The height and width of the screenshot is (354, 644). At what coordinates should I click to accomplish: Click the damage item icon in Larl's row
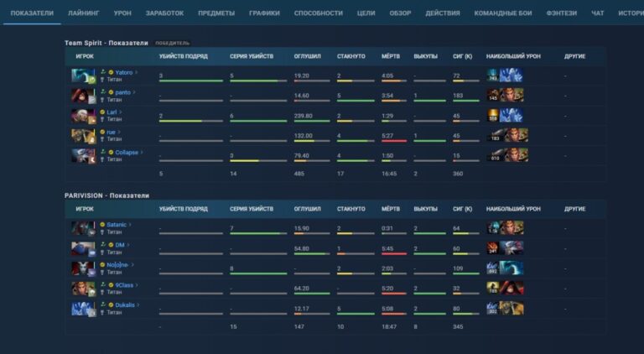coord(493,116)
